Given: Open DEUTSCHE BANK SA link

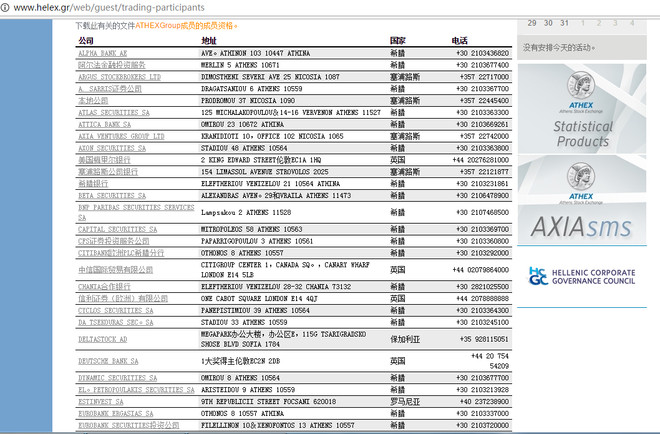Looking at the screenshot, I should [x=108, y=361].
